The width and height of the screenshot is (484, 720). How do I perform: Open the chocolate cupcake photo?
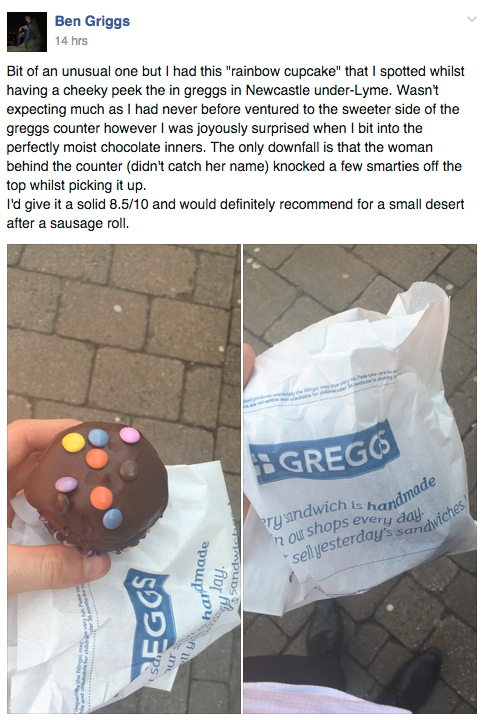click(x=124, y=478)
